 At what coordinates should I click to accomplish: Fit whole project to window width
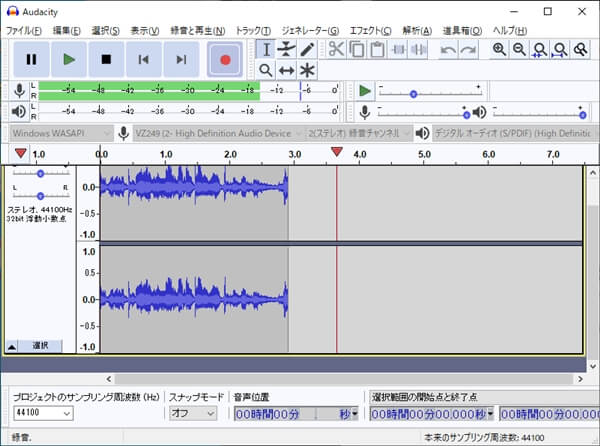[x=560, y=49]
